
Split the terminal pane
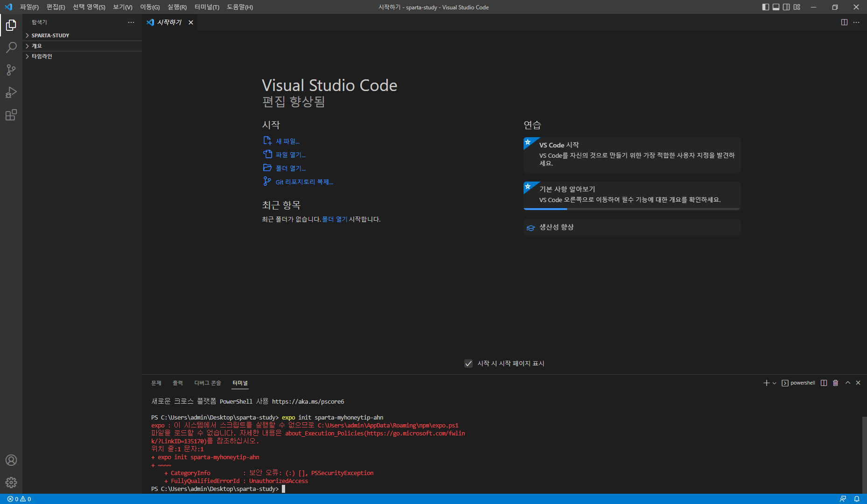(x=824, y=383)
